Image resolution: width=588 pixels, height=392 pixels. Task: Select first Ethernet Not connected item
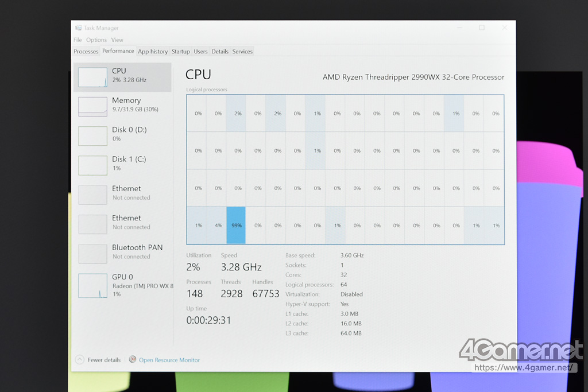[x=123, y=194]
